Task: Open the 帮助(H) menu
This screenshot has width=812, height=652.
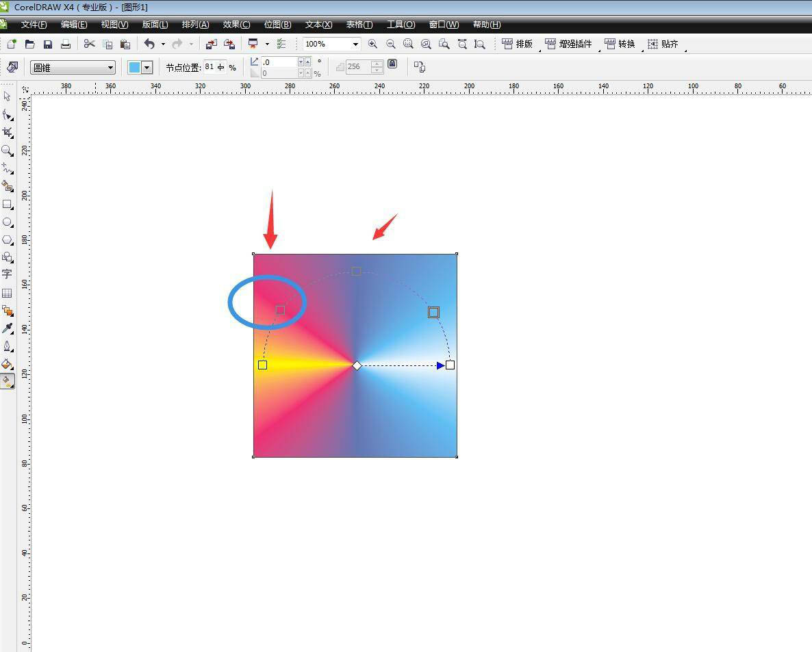Action: (487, 25)
